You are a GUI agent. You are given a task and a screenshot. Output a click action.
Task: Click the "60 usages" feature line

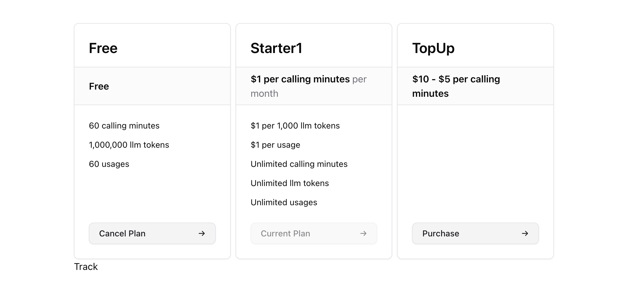[109, 164]
